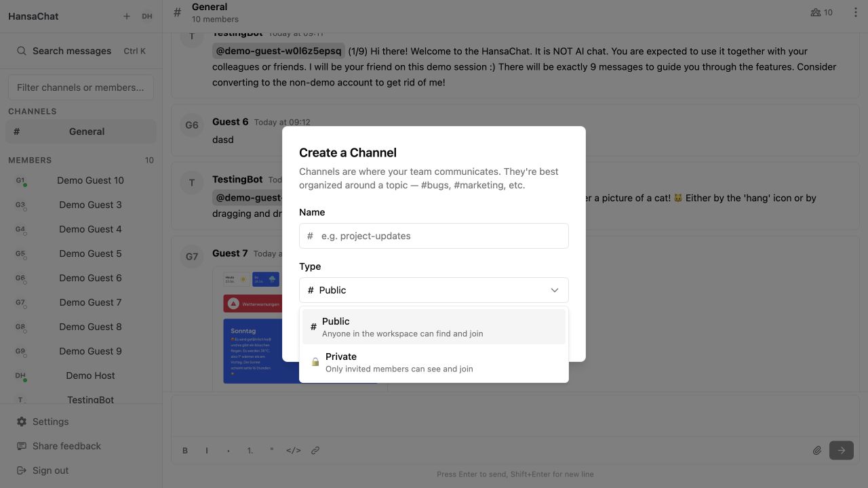The image size is (868, 488).
Task: Click the paperclip attach file icon
Action: (x=817, y=450)
